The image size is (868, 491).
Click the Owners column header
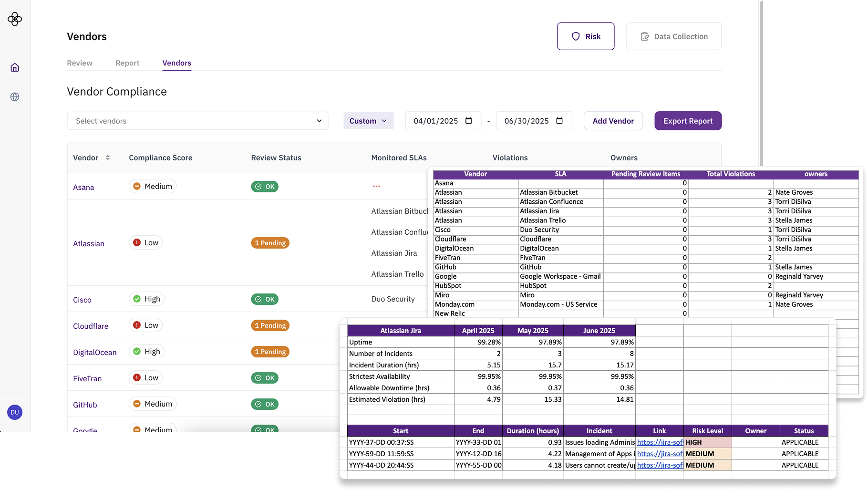[x=624, y=157]
